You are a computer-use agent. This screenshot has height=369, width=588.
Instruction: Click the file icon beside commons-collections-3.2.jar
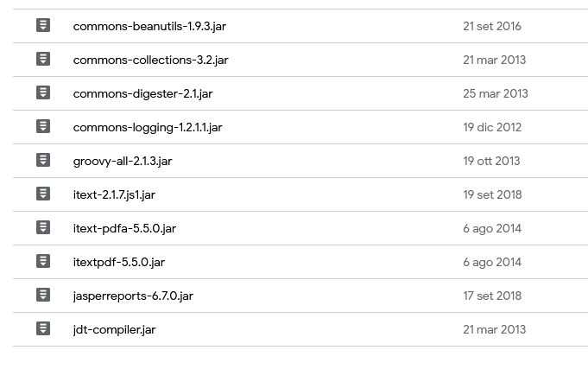[x=43, y=60]
